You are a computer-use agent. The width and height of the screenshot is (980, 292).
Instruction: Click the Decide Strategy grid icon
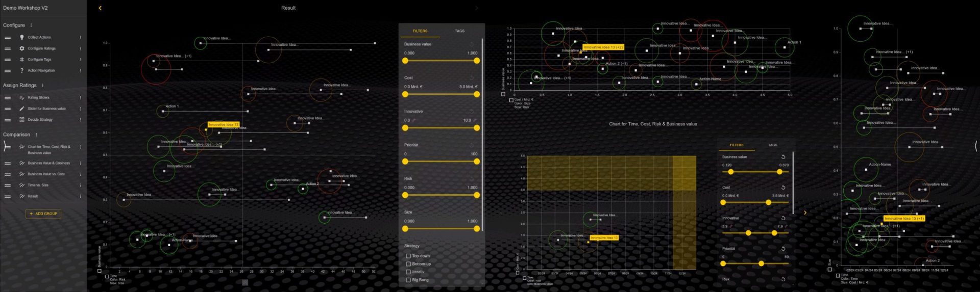click(x=22, y=120)
